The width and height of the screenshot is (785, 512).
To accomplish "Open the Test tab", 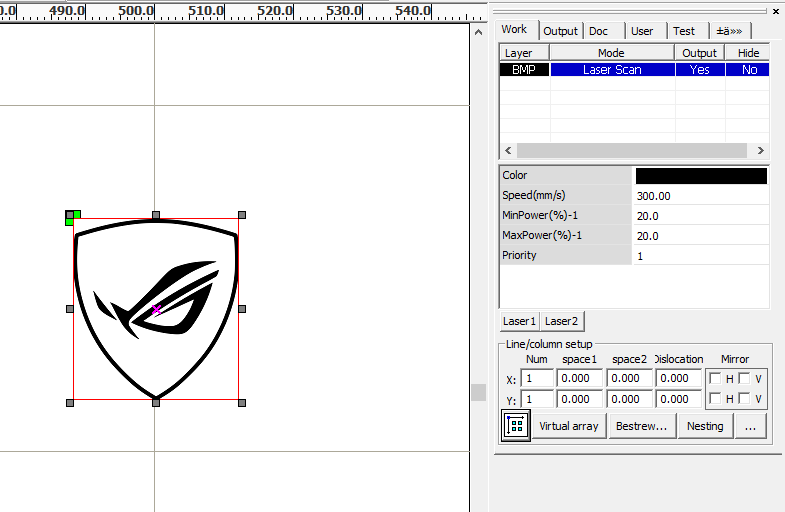I will [684, 31].
